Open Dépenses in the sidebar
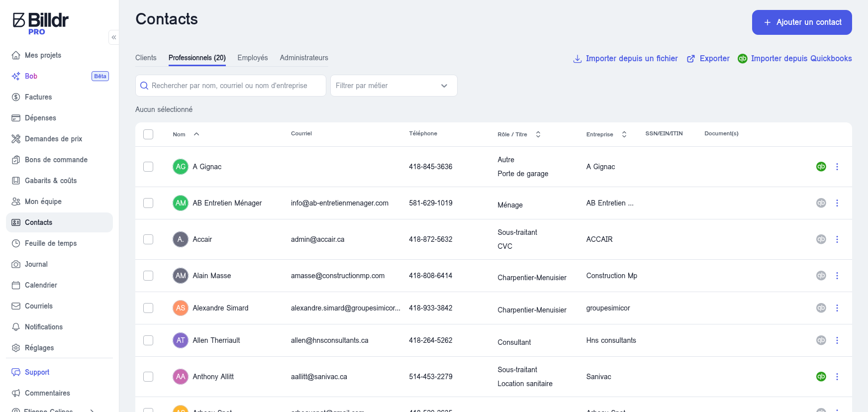Screen dimensions: 868x412 [59, 118]
